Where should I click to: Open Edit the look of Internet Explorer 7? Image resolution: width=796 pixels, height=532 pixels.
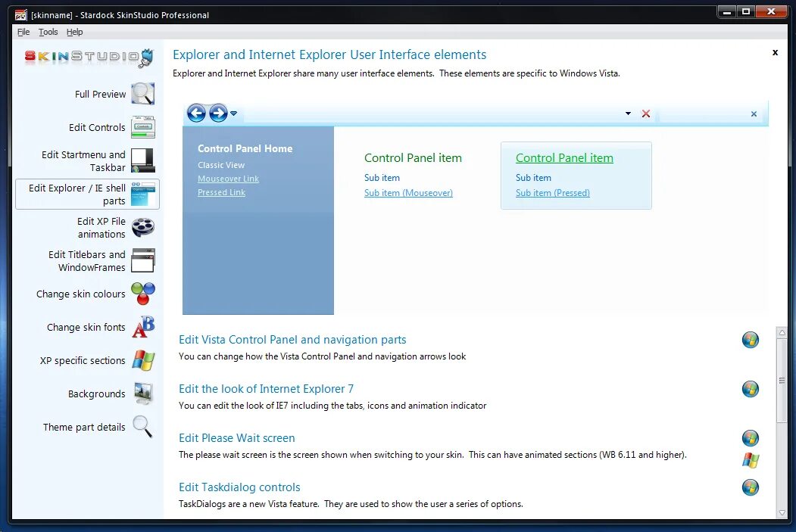[x=266, y=389]
